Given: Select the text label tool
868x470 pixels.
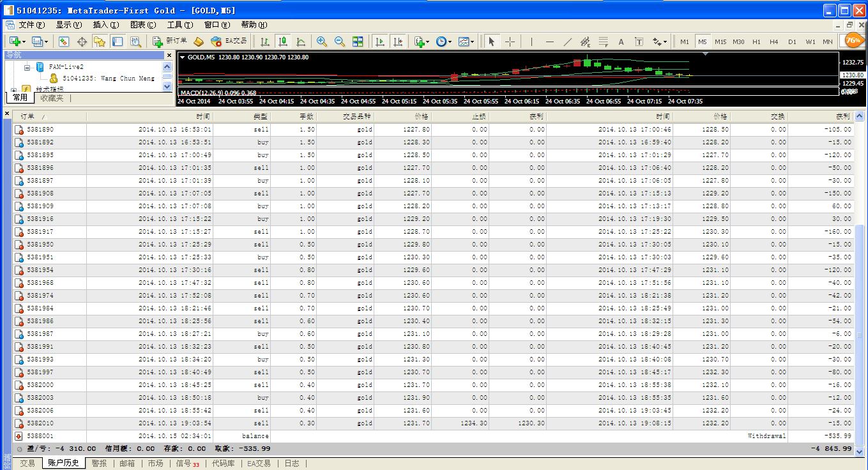Looking at the screenshot, I should point(639,42).
